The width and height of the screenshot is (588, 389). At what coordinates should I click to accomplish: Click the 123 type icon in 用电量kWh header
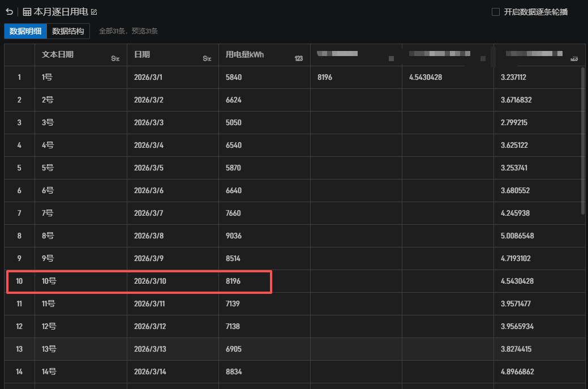[x=299, y=58]
